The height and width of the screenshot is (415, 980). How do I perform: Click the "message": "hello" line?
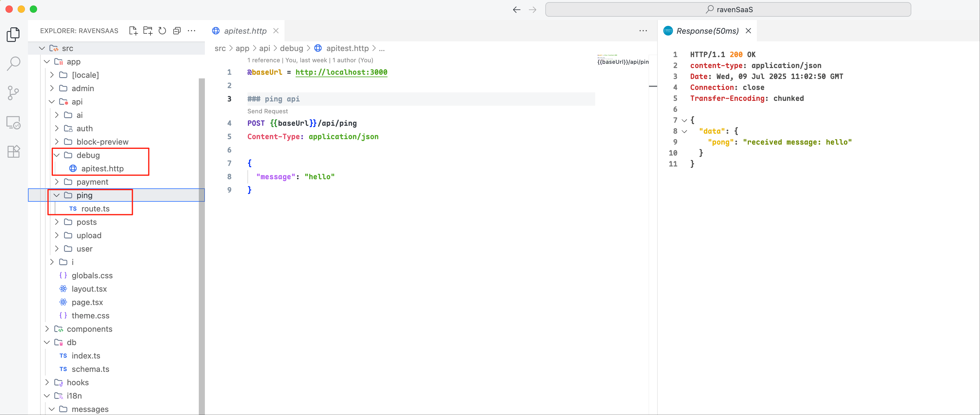tap(295, 177)
